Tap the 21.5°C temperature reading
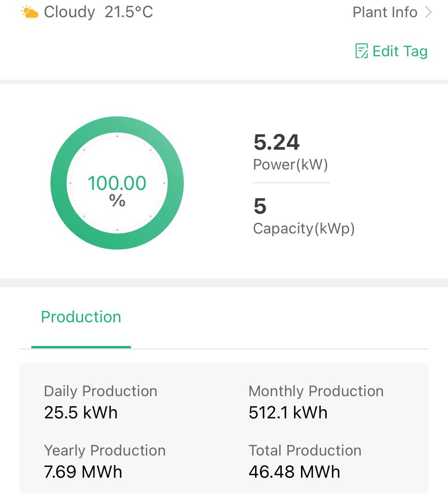 point(129,12)
